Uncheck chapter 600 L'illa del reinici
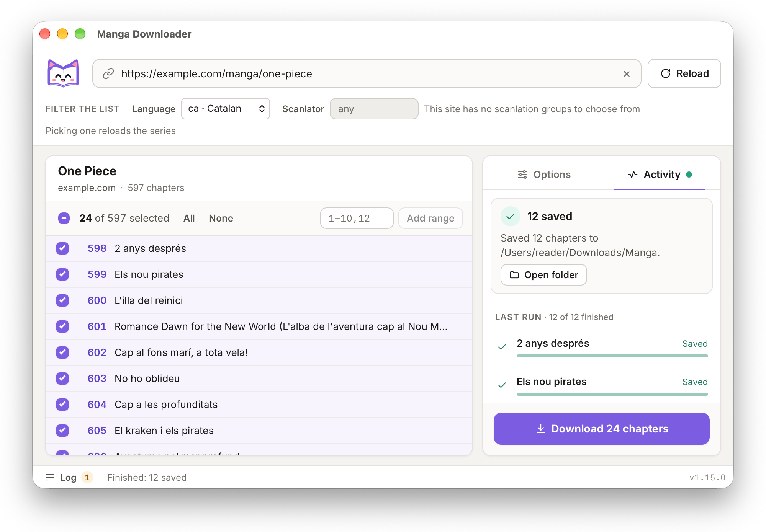766x532 pixels. click(62, 300)
